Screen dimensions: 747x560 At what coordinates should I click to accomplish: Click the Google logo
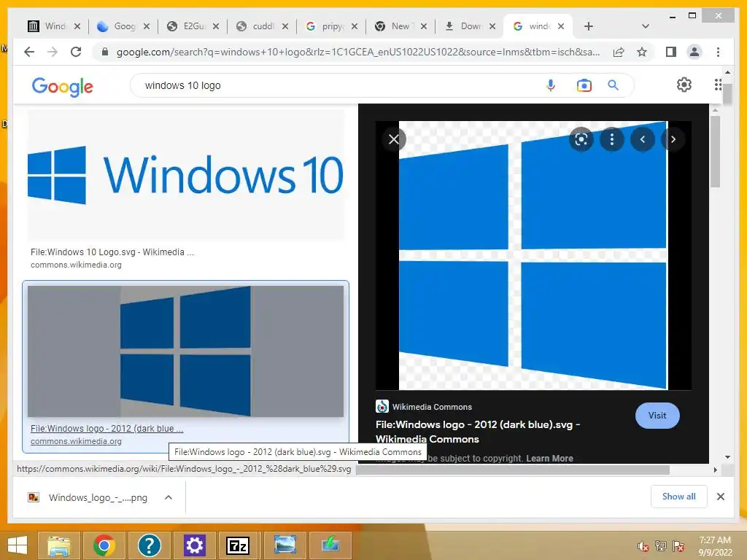point(63,87)
